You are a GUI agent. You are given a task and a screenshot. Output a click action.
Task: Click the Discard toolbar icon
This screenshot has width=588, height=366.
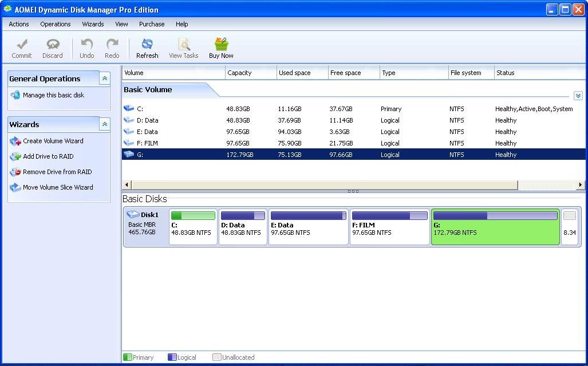[53, 44]
